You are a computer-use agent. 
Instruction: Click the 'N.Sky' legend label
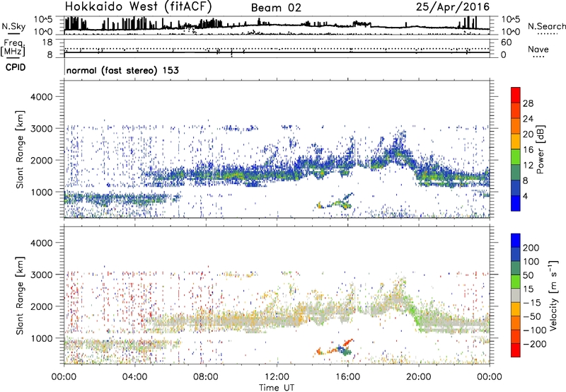(13, 26)
